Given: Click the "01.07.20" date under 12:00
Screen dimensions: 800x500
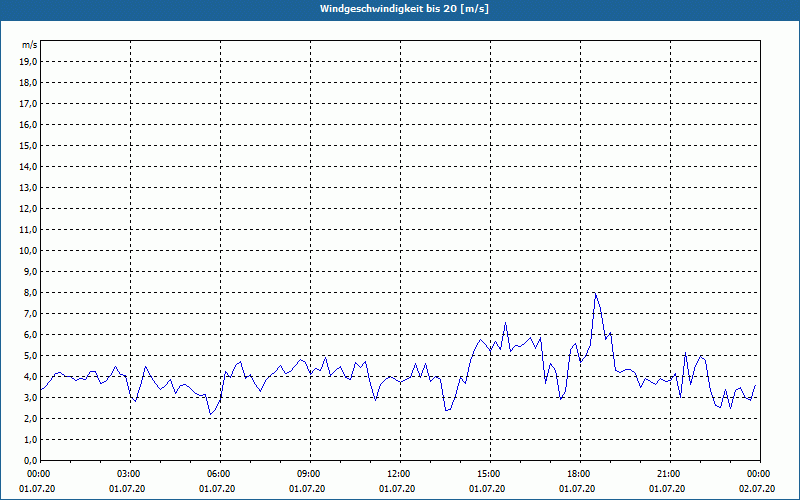Looking at the screenshot, I should pyautogui.click(x=397, y=489).
